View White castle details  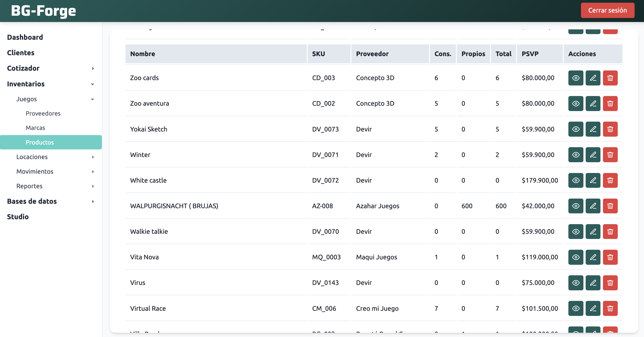pos(576,180)
